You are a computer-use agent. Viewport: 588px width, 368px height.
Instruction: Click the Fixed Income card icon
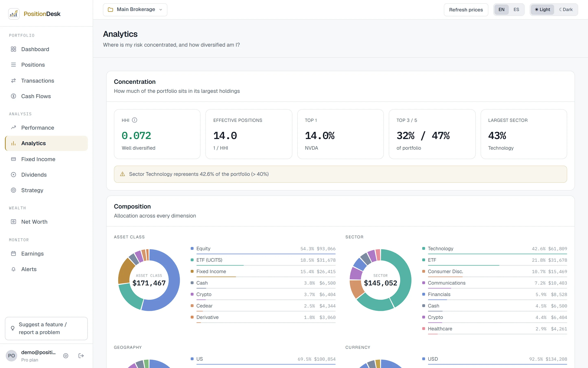13,159
